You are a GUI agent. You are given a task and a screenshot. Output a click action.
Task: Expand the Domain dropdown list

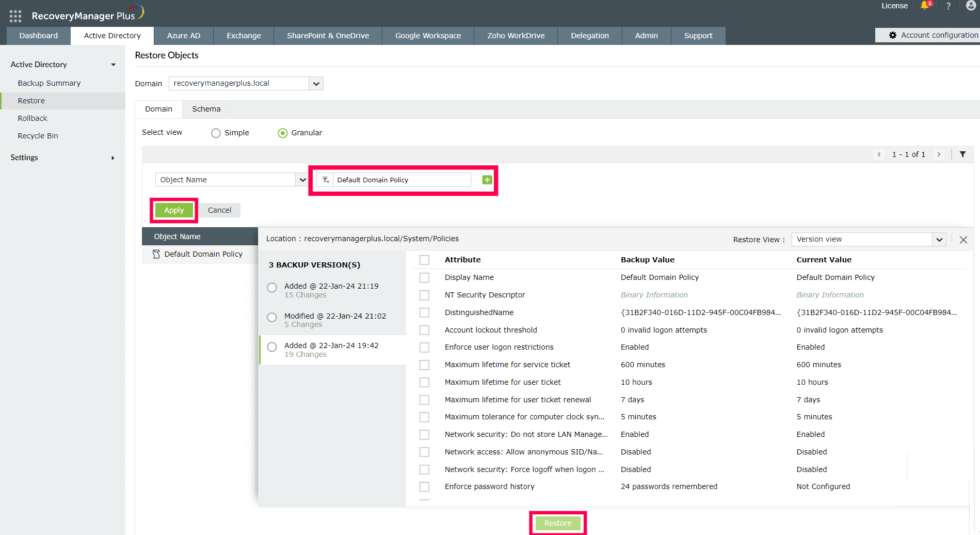[x=316, y=84]
